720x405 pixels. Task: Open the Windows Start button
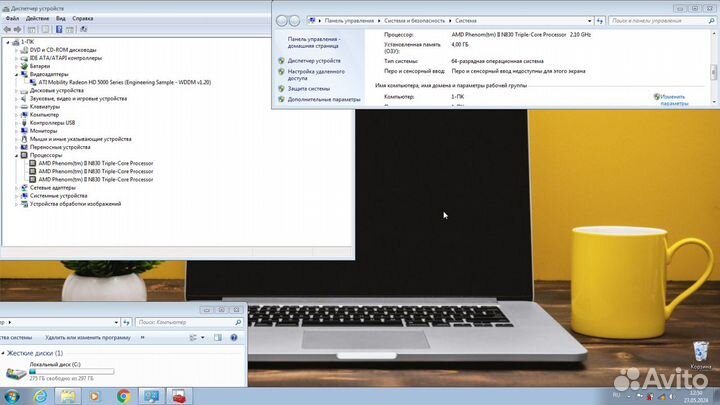(11, 396)
